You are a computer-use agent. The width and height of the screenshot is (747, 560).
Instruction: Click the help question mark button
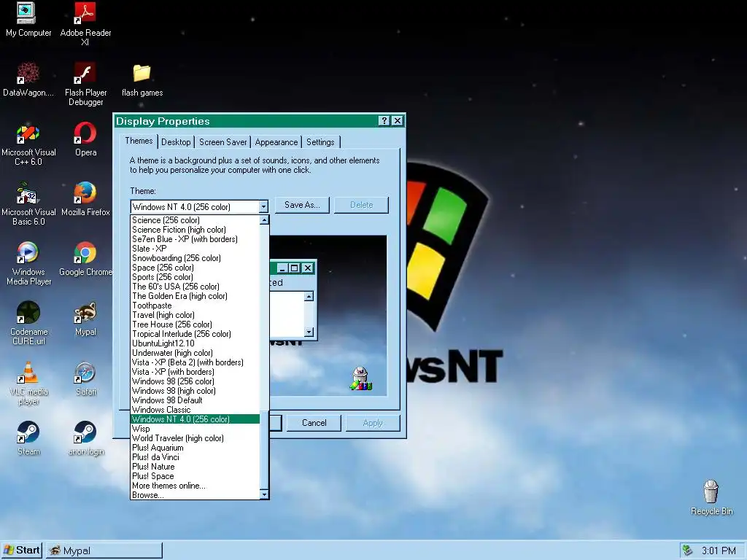pyautogui.click(x=384, y=121)
